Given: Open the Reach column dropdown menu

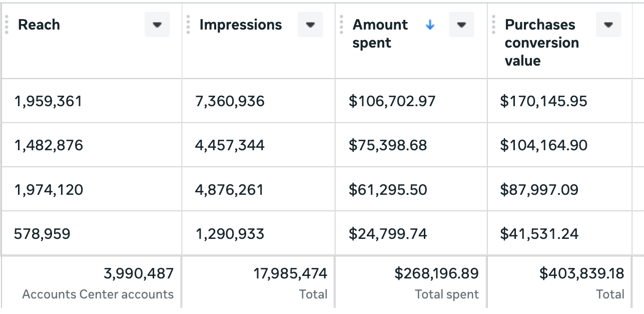Looking at the screenshot, I should (157, 25).
